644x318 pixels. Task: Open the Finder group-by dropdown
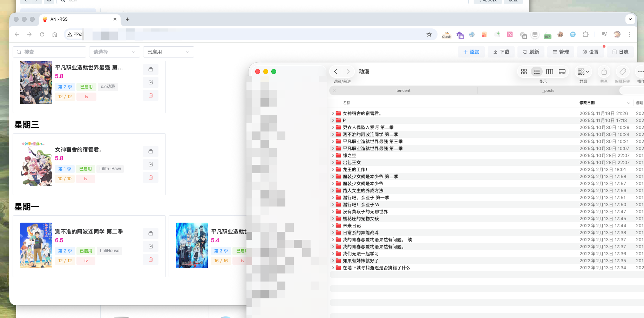(583, 72)
